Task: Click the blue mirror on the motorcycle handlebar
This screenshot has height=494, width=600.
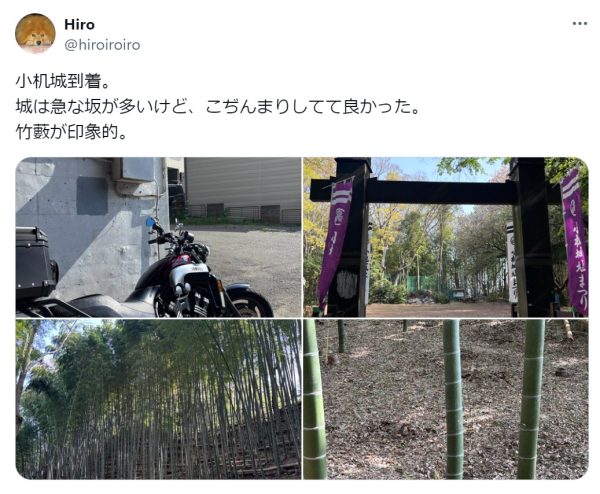Action: pyautogui.click(x=150, y=222)
